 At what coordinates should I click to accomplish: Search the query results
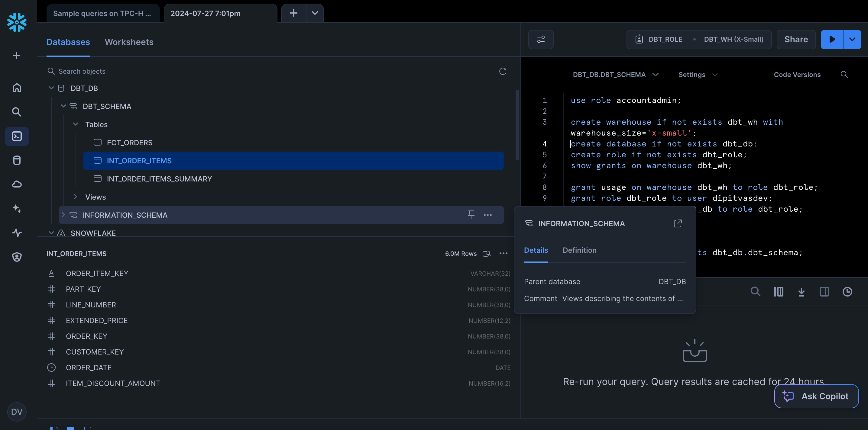(756, 292)
